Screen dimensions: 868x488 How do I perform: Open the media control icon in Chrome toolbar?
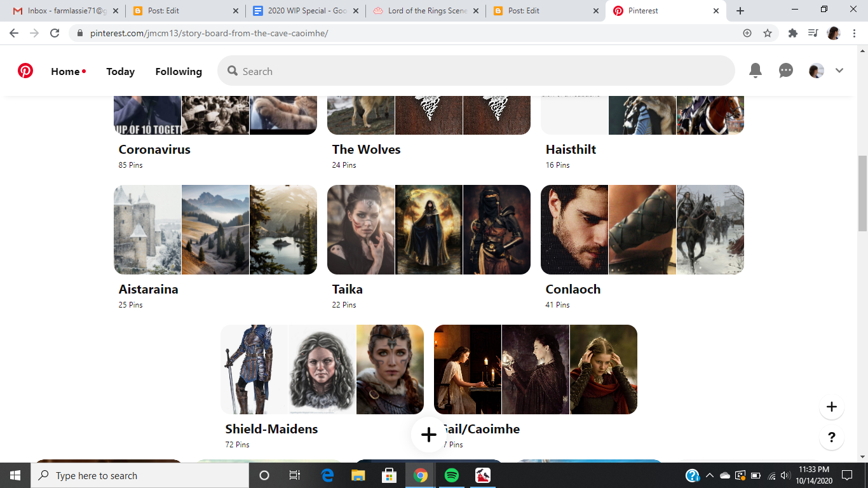(813, 33)
